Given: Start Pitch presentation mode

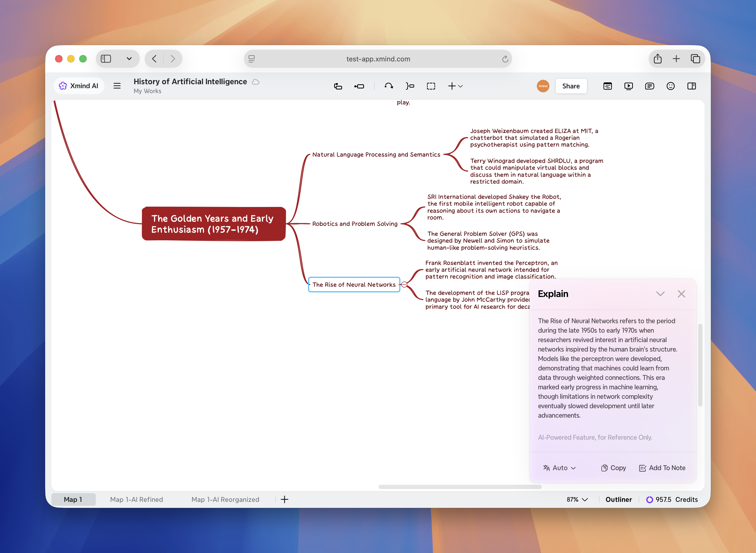Looking at the screenshot, I should [x=629, y=86].
